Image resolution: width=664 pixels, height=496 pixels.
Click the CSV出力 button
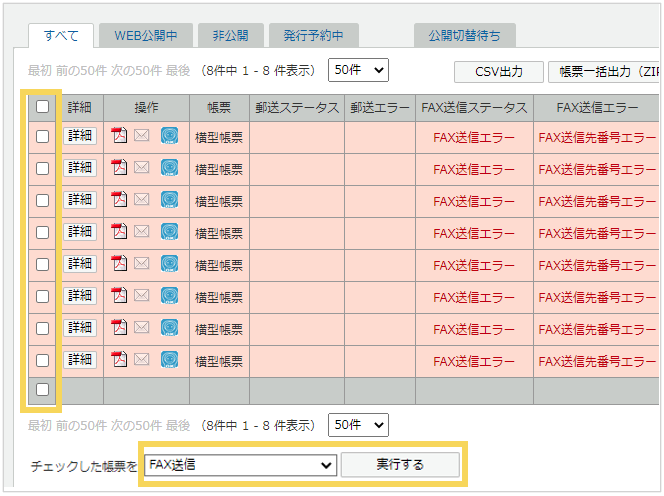[498, 72]
